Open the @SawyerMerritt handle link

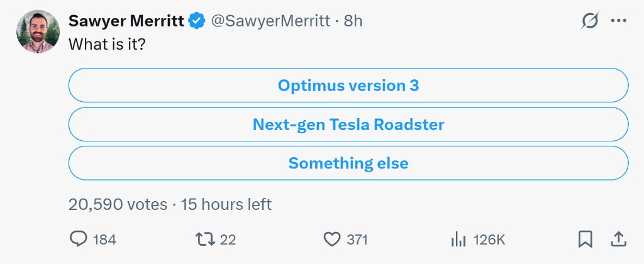tap(270, 21)
